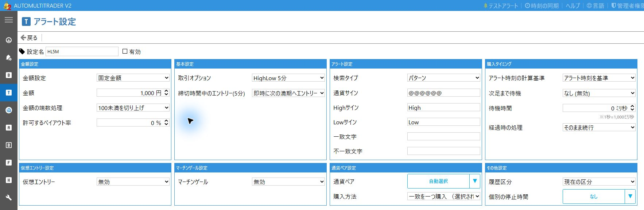Open the 購入方法 dropdown

pos(444,196)
